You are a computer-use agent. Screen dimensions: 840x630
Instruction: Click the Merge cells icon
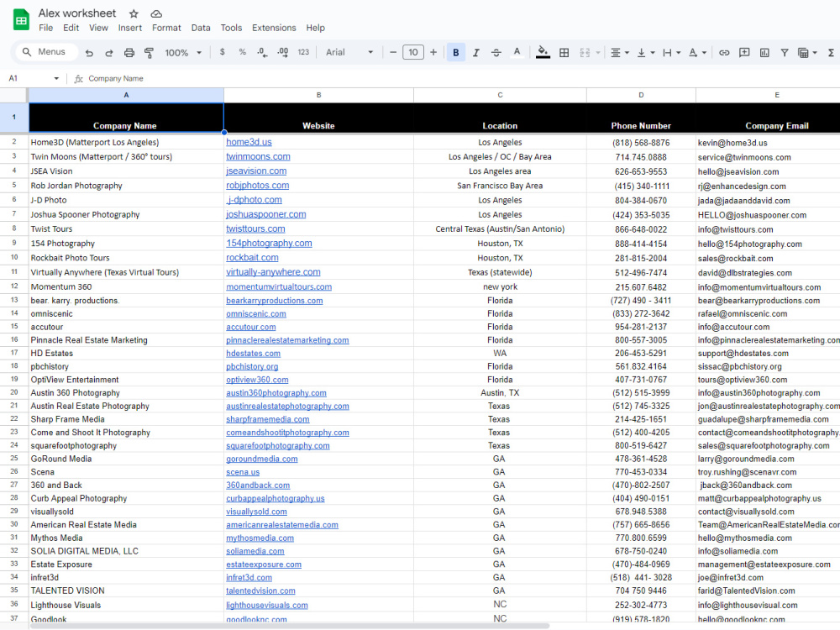(585, 52)
